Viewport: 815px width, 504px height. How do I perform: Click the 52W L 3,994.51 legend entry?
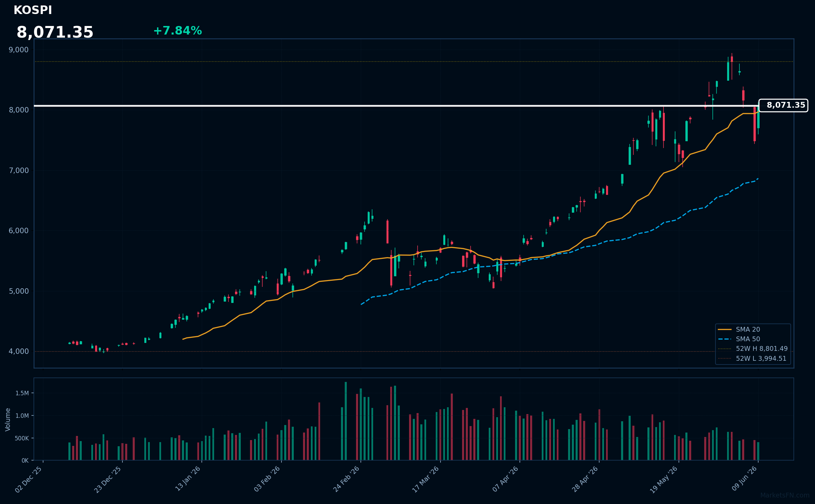(x=752, y=358)
